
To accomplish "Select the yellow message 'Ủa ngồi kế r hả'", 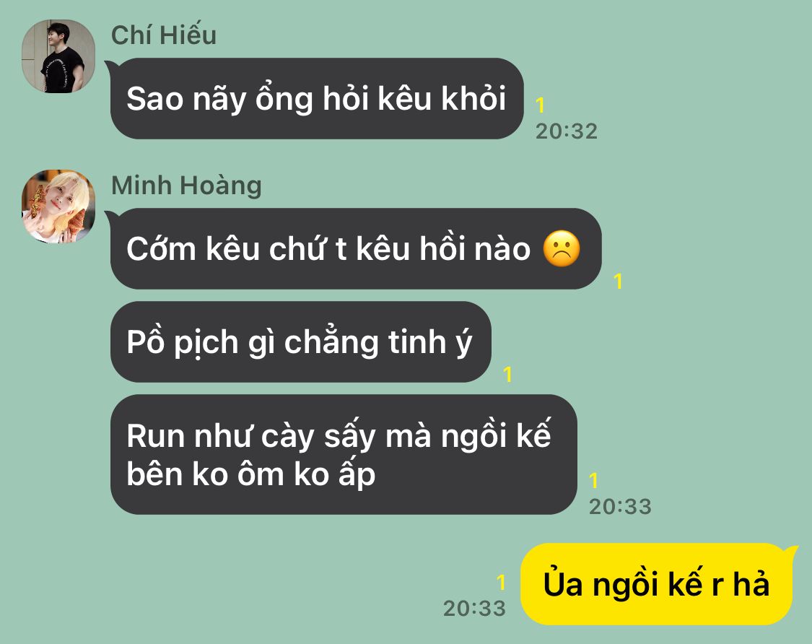I will coord(656,584).
